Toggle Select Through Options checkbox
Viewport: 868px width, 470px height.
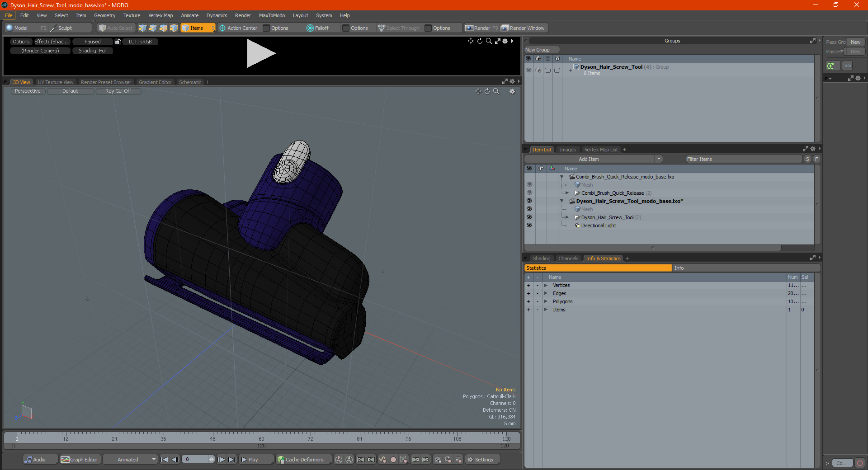428,28
